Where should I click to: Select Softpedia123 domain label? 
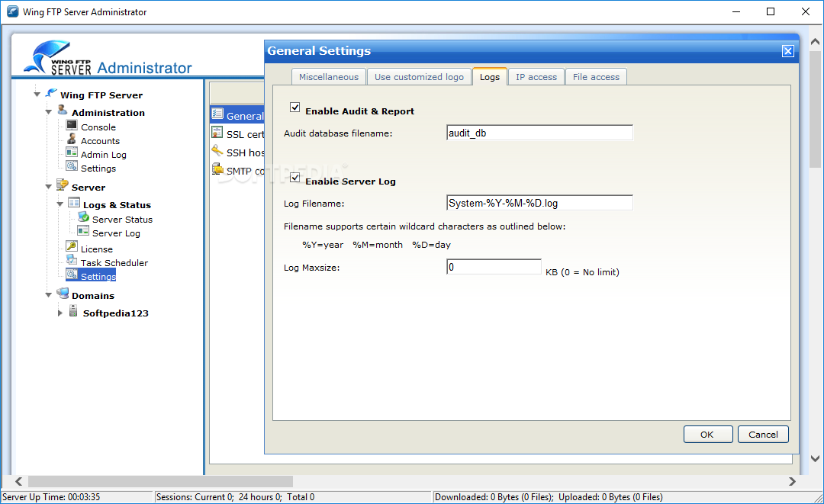116,313
